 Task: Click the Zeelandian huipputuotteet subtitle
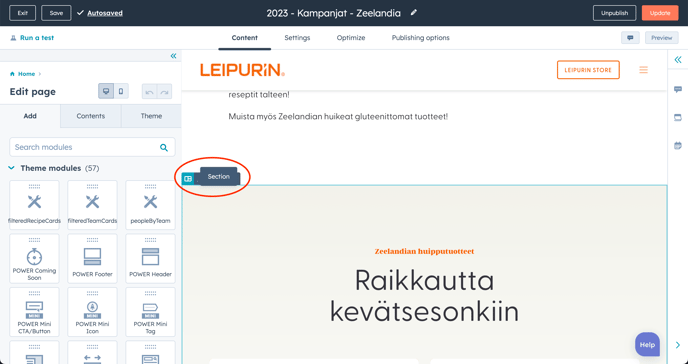[424, 251]
